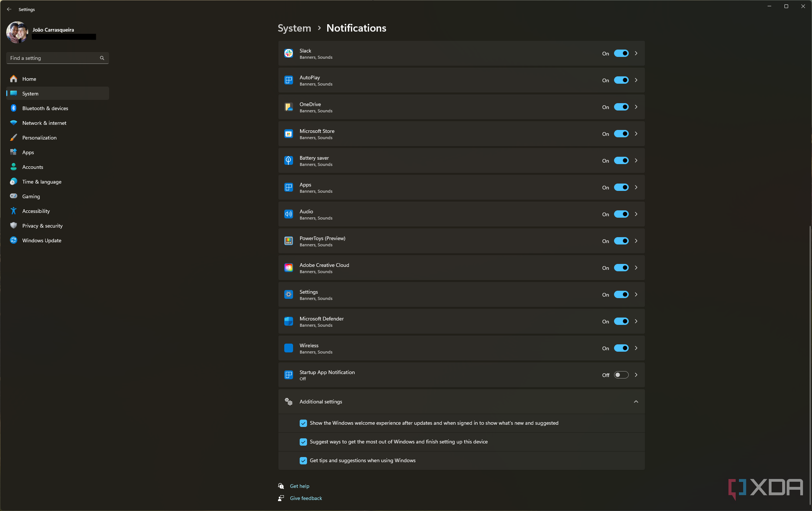812x511 pixels.
Task: Click the PowerToys Preview icon
Action: pyautogui.click(x=288, y=241)
